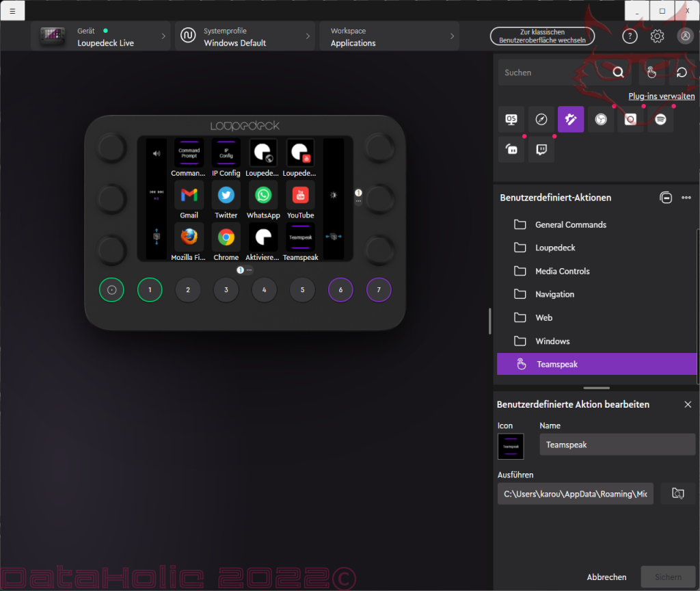
Task: Select round button 1 on device
Action: click(150, 290)
